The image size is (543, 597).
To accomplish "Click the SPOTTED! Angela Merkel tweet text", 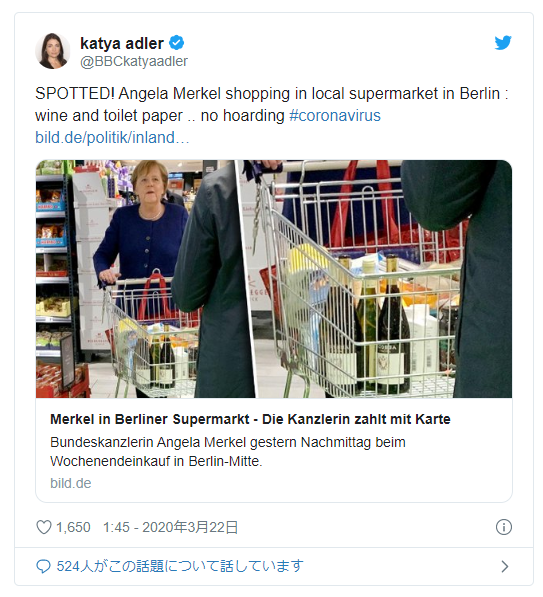I will [x=272, y=104].
